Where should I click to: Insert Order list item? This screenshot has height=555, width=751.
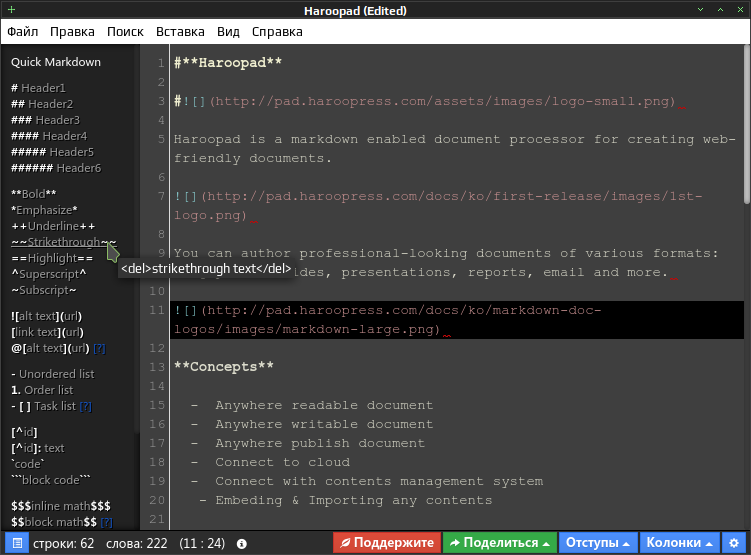(x=42, y=390)
